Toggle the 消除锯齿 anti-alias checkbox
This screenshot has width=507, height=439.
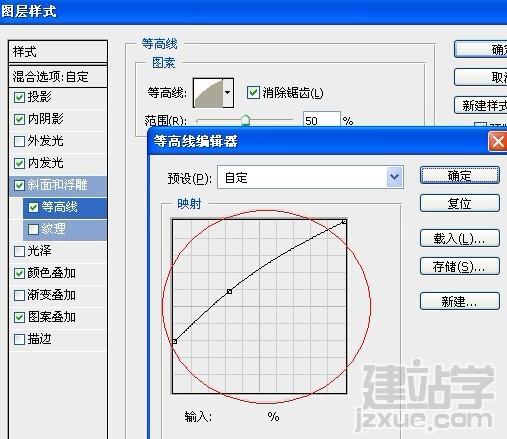tap(253, 92)
